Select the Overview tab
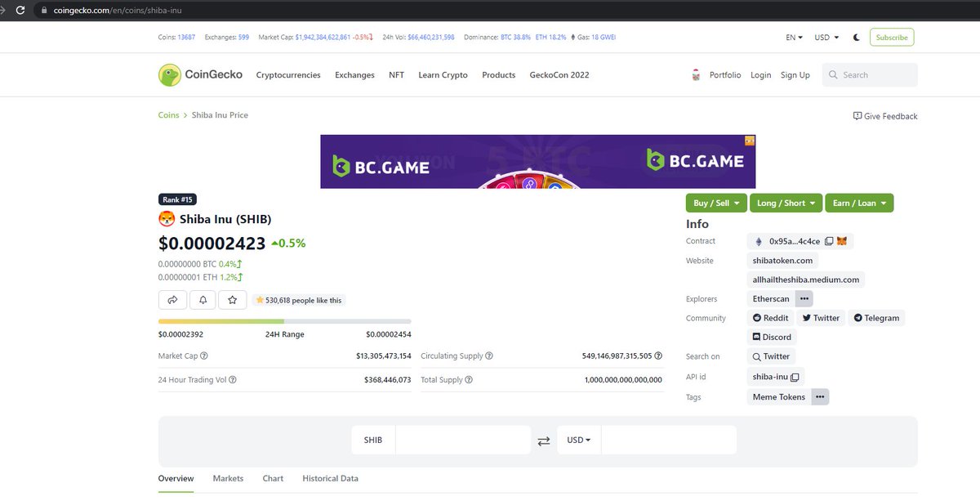The height and width of the screenshot is (501, 980). 176,478
